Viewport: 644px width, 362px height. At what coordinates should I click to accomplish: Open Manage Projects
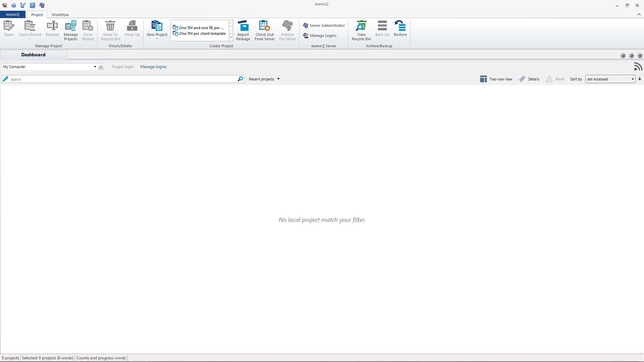pos(71,31)
